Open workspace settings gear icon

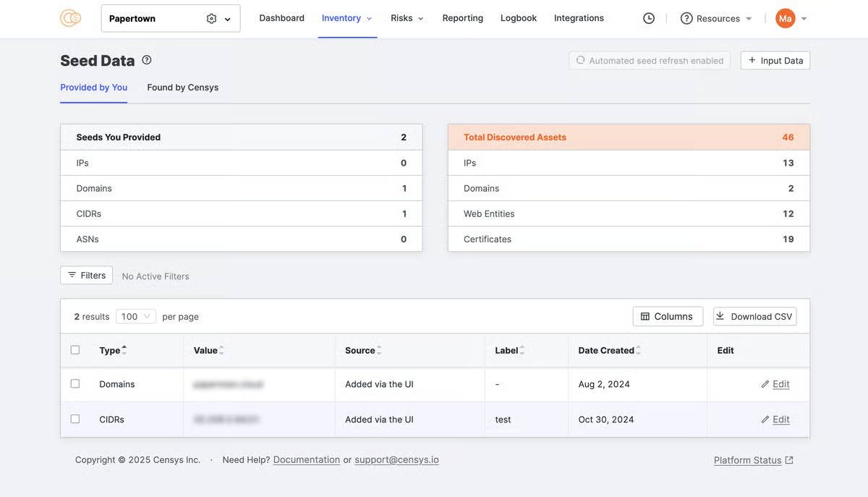(211, 19)
